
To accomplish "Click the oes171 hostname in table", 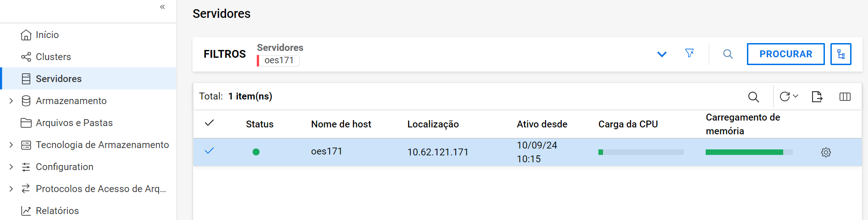I will coord(326,151).
